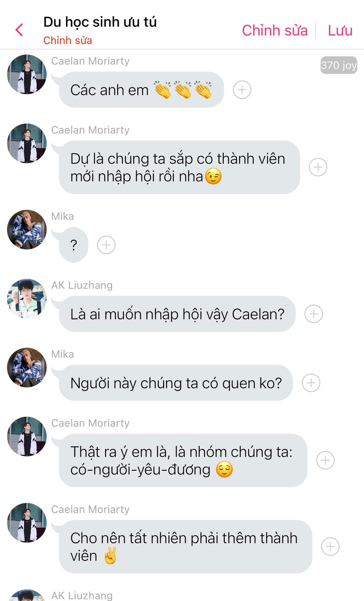Click plus icon next to "Dự là chúng ta" message
The image size is (364, 601).
click(318, 167)
